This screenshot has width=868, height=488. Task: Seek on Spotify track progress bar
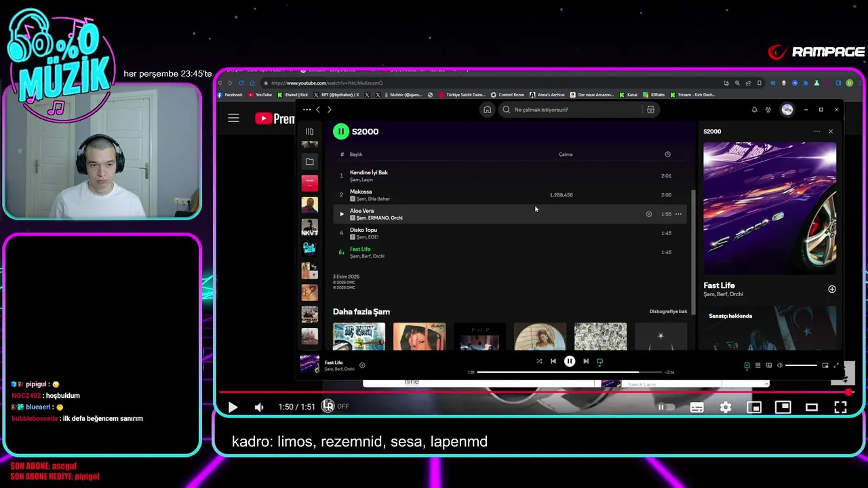tap(570, 372)
